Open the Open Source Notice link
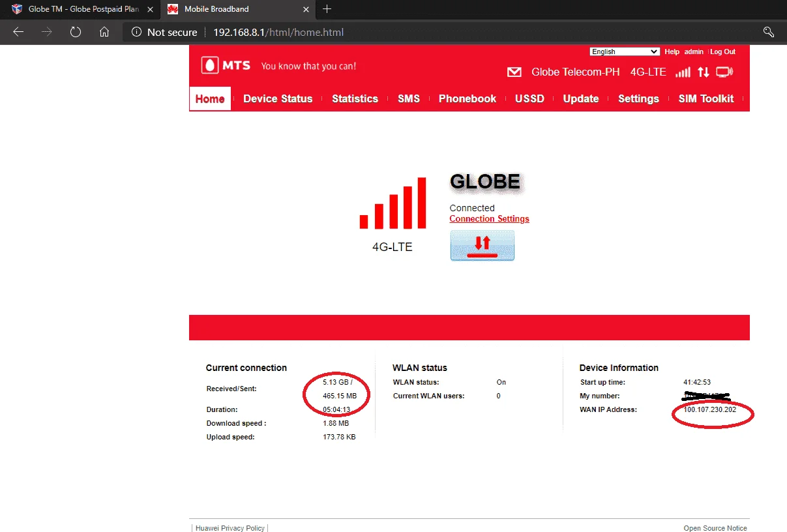Image resolution: width=787 pixels, height=532 pixels. click(715, 528)
